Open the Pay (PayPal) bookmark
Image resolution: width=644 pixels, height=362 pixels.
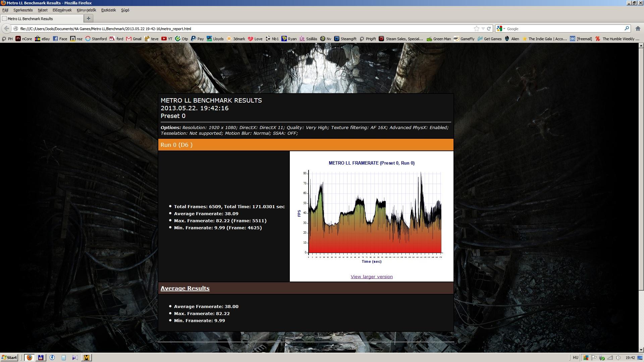[197, 39]
